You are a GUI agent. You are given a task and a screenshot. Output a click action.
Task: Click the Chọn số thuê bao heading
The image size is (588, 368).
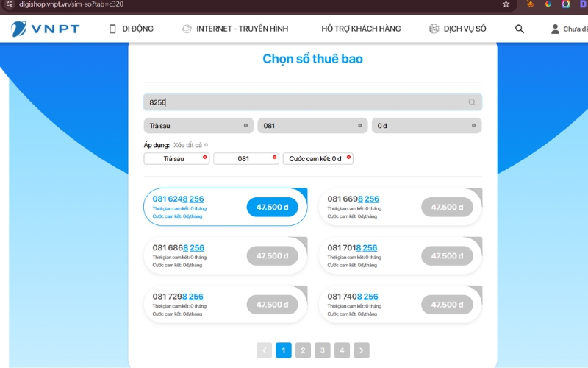[x=312, y=59]
